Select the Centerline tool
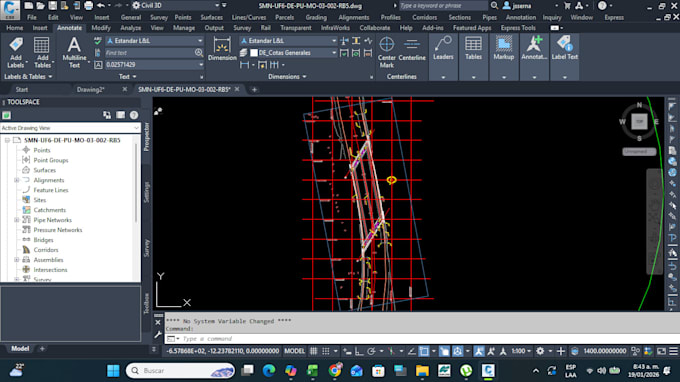The image size is (680, 382). (x=412, y=49)
